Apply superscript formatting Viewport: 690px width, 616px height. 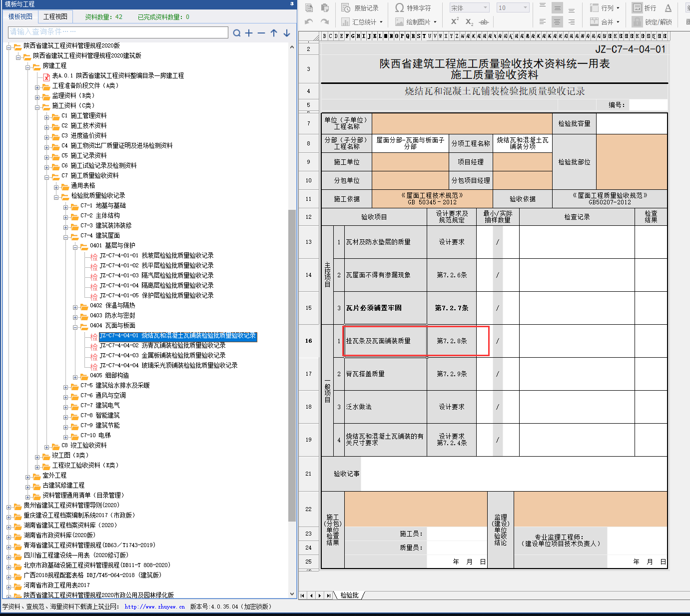455,21
